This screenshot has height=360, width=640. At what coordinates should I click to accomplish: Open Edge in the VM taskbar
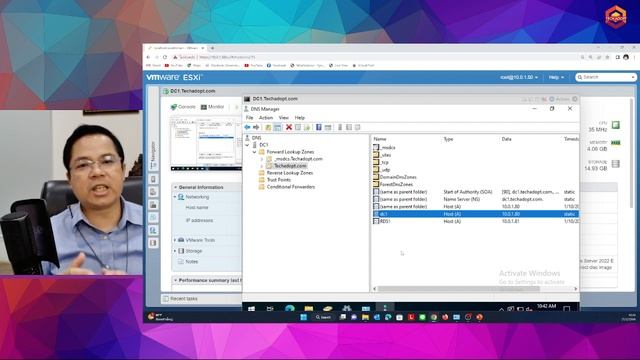coord(290,309)
